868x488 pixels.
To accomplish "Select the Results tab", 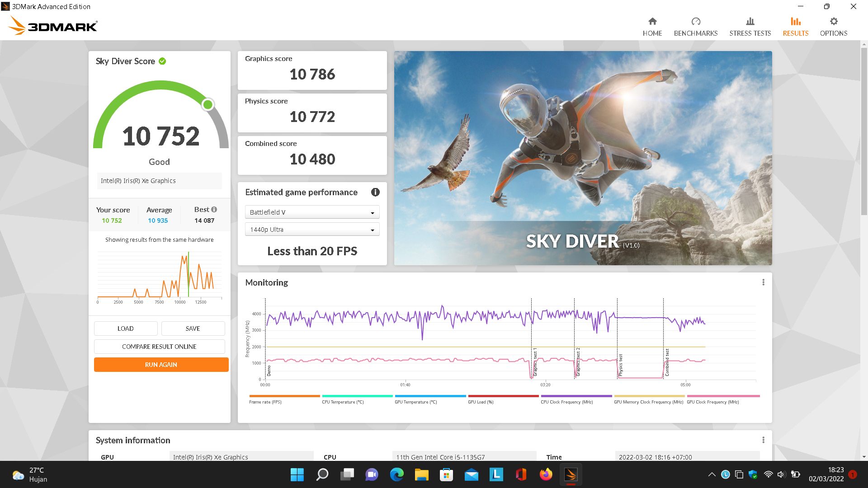I will point(795,27).
